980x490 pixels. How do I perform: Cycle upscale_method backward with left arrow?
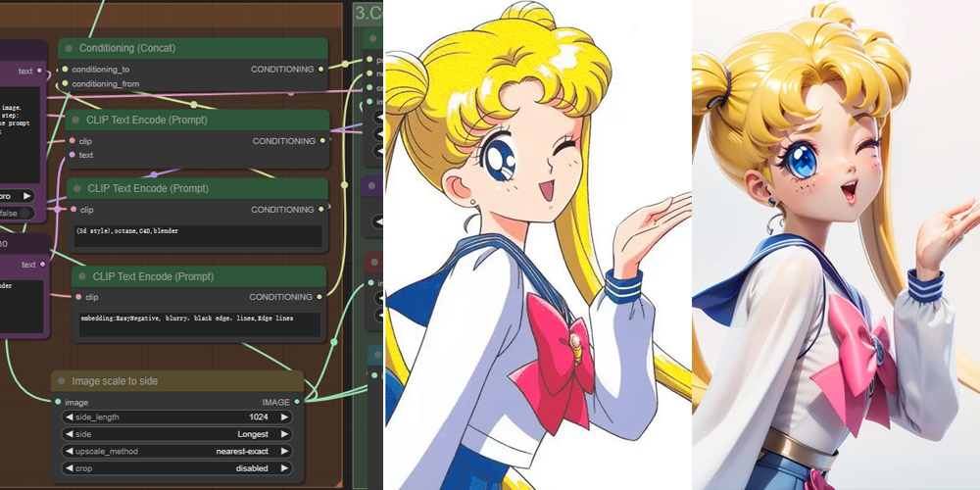(69, 451)
